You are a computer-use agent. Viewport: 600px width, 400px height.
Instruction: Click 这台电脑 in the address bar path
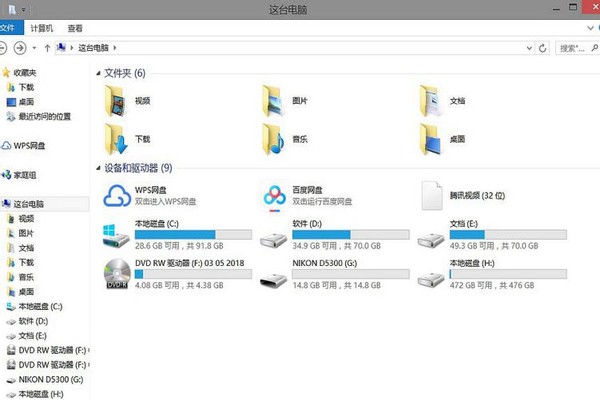point(93,48)
